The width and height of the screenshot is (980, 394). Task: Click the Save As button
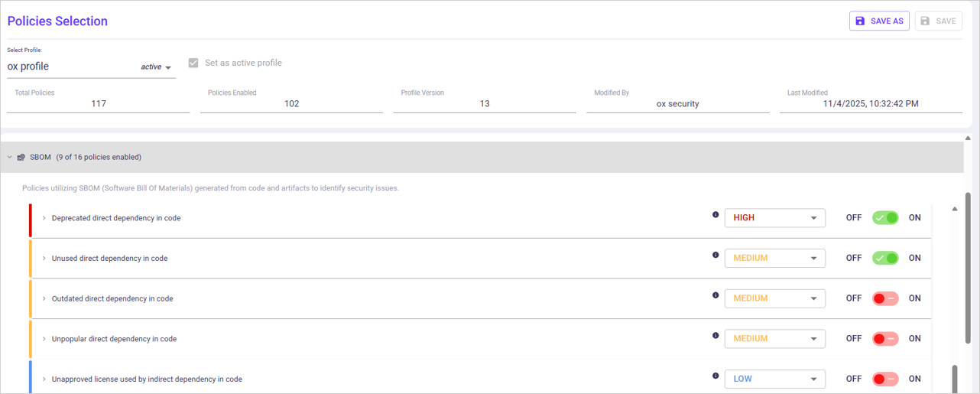coord(879,21)
